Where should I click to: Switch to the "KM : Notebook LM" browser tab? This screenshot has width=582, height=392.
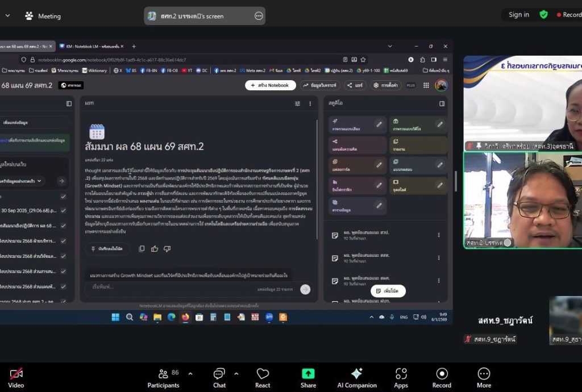click(92, 47)
